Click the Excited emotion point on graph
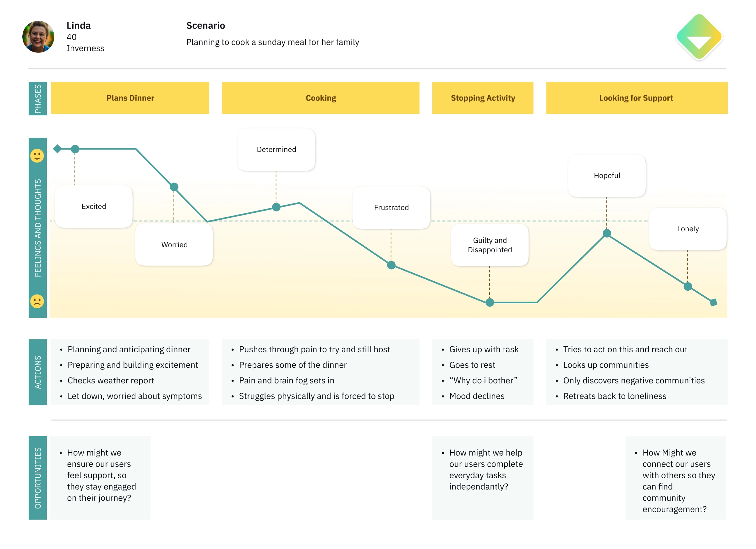The width and height of the screenshot is (756, 549). tap(75, 149)
